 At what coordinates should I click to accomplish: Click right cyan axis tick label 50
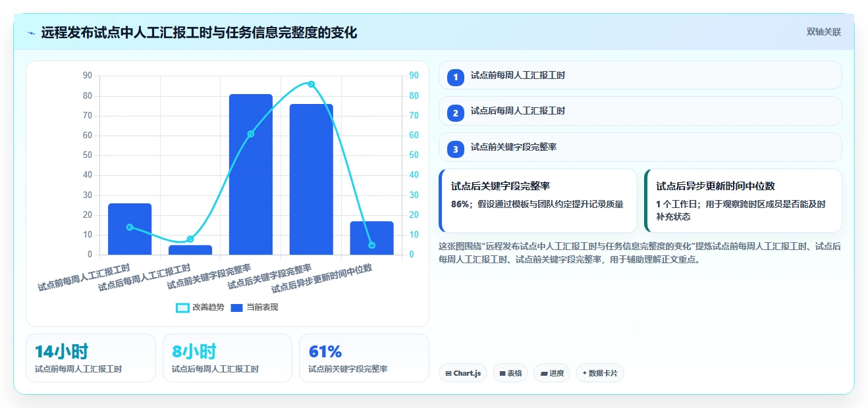(x=414, y=155)
